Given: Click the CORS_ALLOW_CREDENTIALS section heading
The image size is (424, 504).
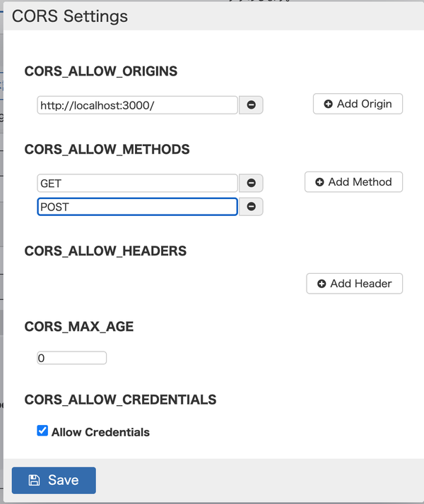Looking at the screenshot, I should [x=120, y=400].
